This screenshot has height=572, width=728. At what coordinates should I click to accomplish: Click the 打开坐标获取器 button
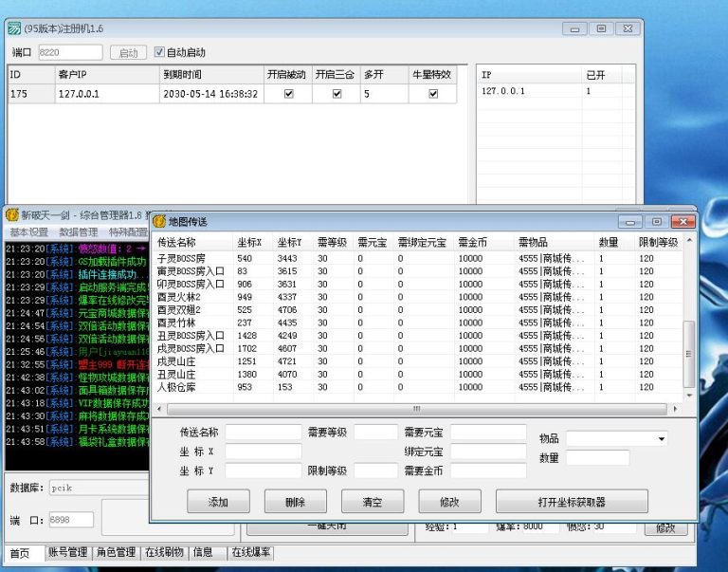pyautogui.click(x=572, y=502)
